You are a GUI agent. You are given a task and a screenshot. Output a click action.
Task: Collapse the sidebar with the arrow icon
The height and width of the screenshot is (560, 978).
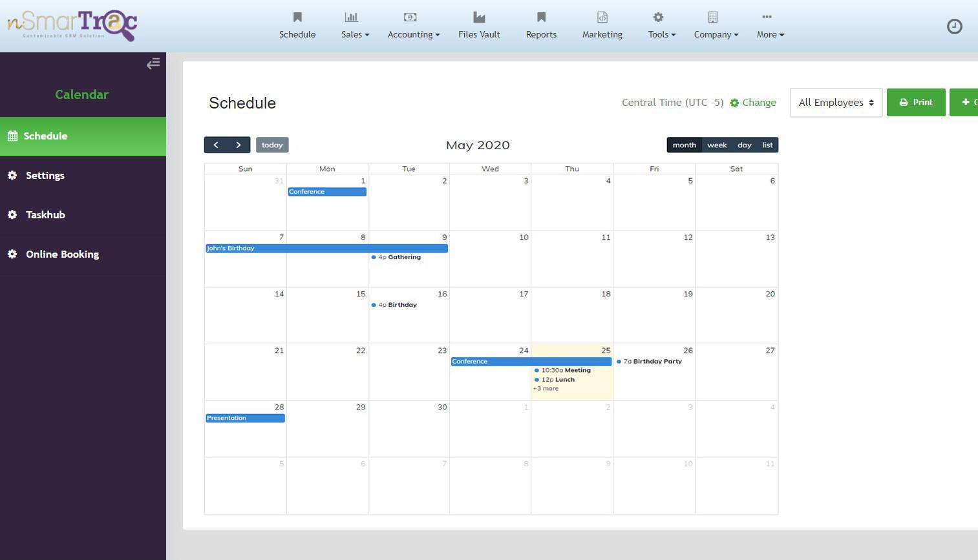[x=153, y=63]
